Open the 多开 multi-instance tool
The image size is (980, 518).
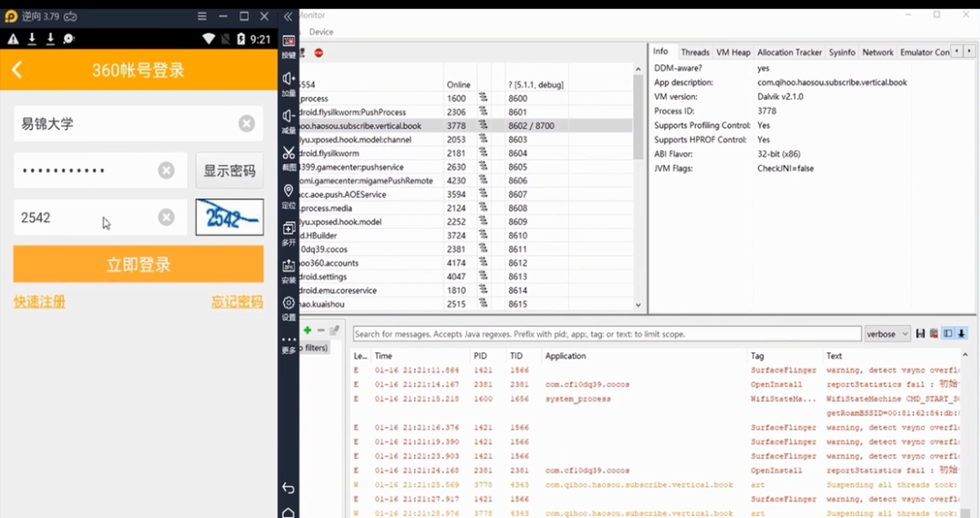click(289, 233)
